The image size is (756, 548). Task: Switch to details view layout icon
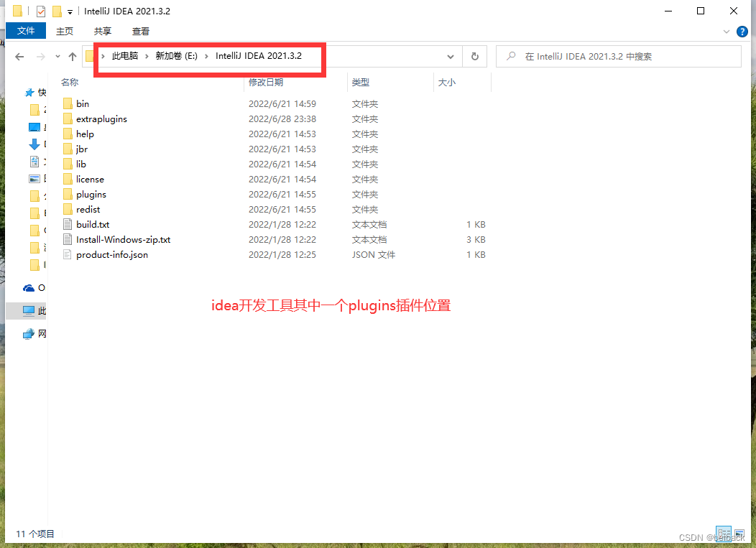[x=723, y=534]
